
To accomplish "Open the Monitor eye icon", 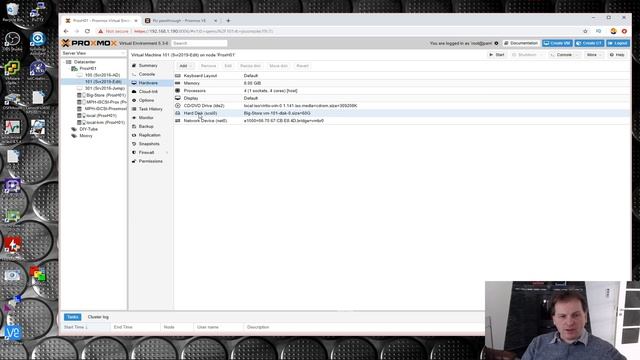I will click(134, 118).
